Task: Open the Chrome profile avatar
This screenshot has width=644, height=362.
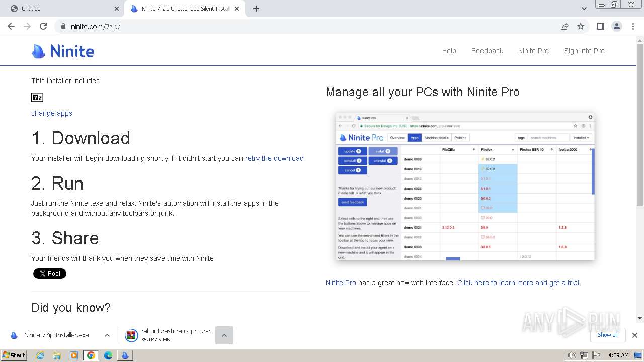Action: pyautogui.click(x=617, y=26)
